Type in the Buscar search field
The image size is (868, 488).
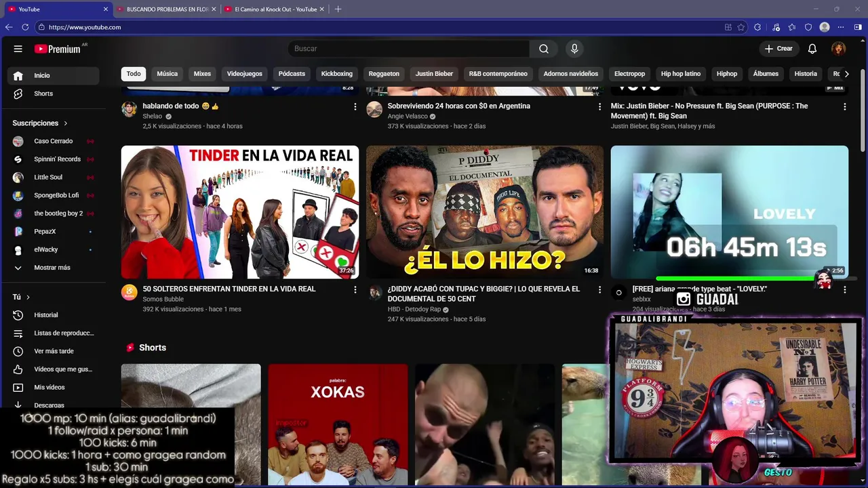[409, 49]
